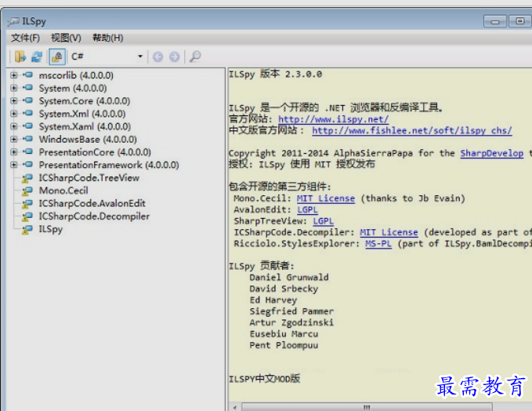Maximize the ILSpy window
This screenshot has width=532, height=411.
519,21
